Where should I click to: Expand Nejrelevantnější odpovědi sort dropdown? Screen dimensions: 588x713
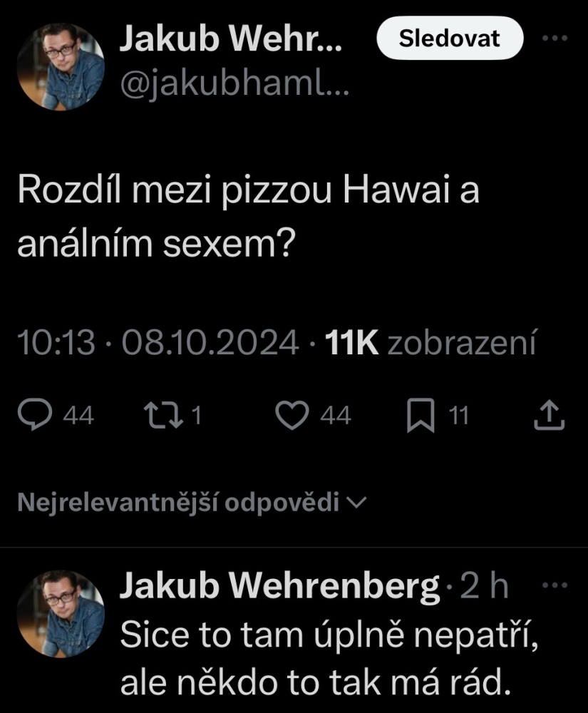point(191,503)
